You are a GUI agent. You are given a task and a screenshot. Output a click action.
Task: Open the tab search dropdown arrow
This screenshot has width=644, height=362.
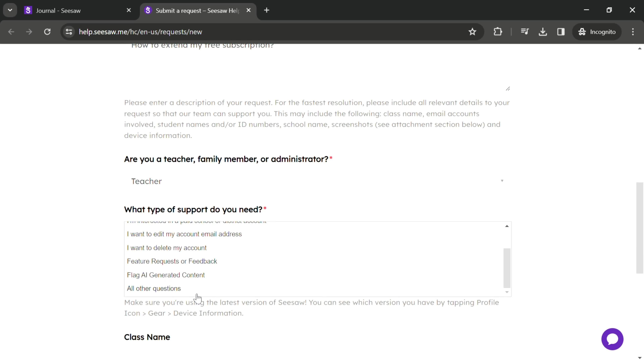point(10,10)
